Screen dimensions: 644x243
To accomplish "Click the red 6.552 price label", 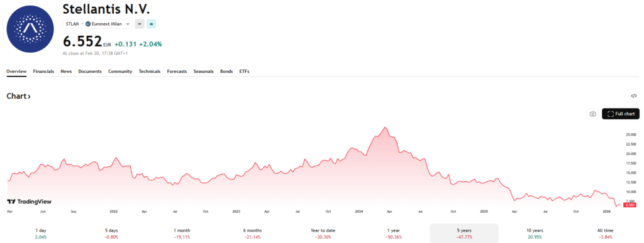I will [x=630, y=205].
